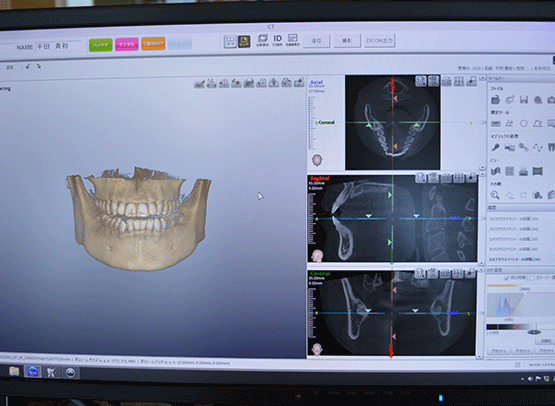This screenshot has width=555, height=406.
Task: Click the pink dental mode button
Action: pos(126,45)
